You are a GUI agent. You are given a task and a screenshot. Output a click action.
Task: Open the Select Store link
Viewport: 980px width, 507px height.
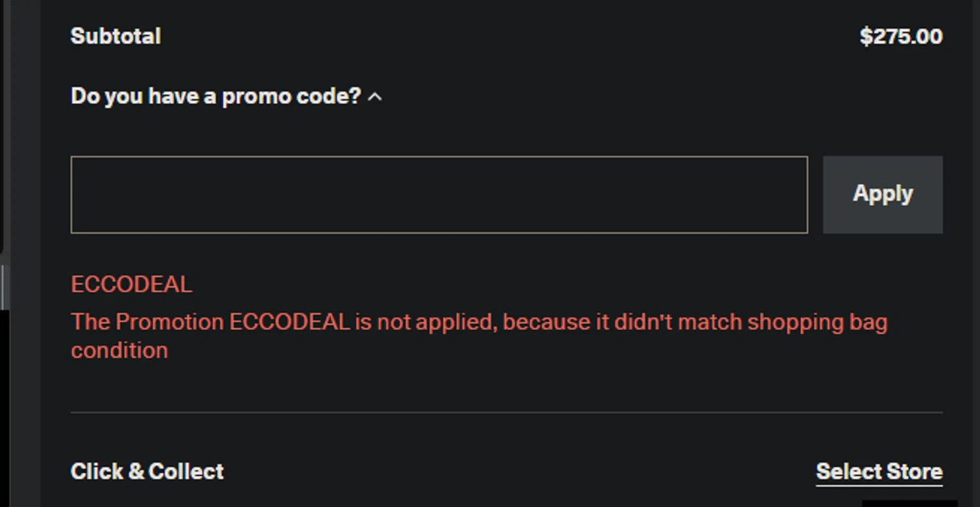tap(879, 472)
